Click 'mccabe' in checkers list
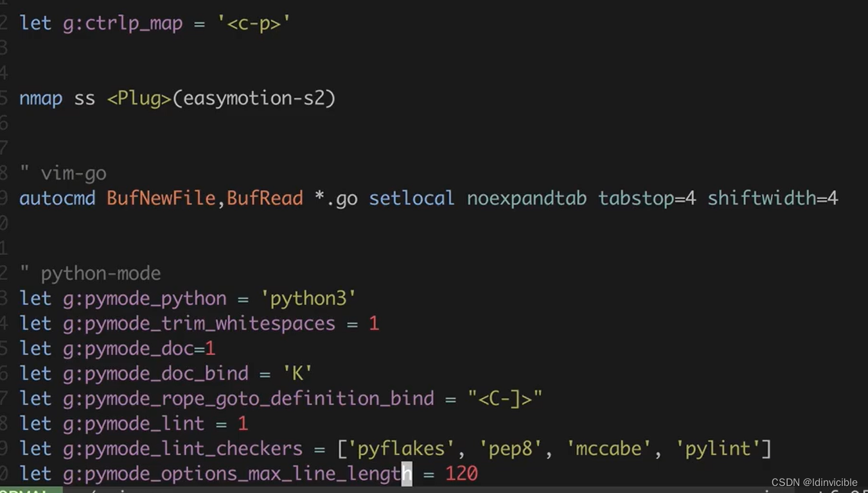 [609, 449]
